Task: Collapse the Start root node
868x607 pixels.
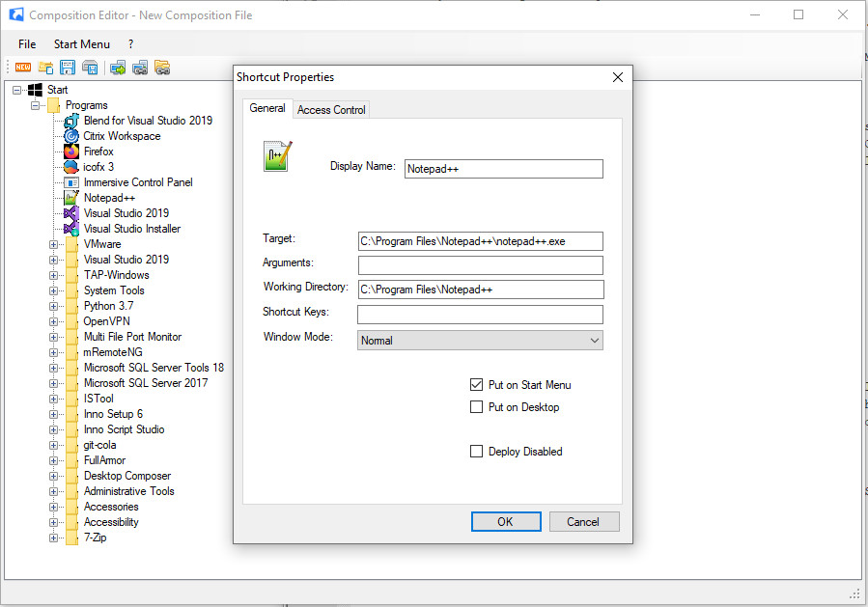Action: pos(17,90)
